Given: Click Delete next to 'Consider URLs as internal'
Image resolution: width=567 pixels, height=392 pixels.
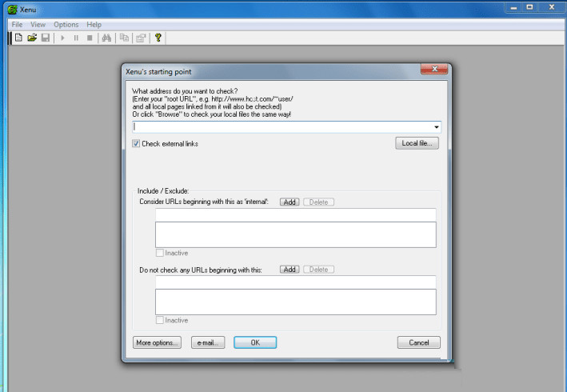Looking at the screenshot, I should (x=318, y=202).
